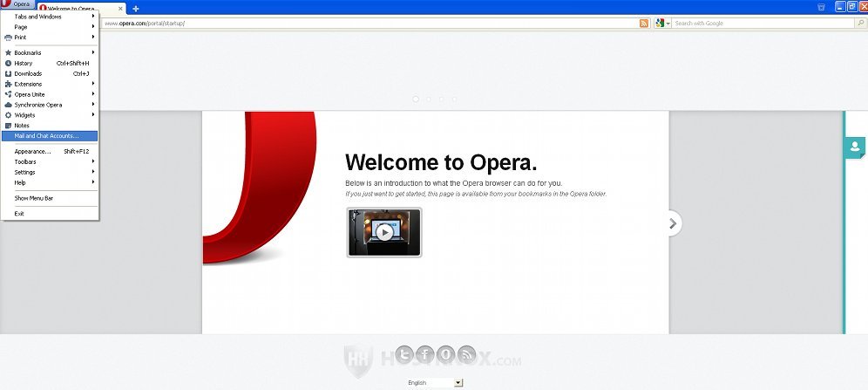
Task: Click the magnifier search icon
Action: 861,24
